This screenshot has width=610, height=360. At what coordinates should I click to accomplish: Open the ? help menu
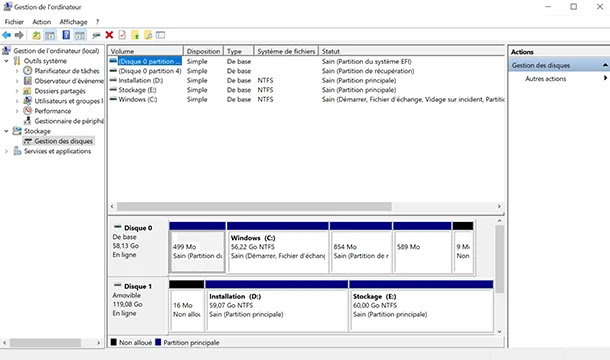coord(97,22)
